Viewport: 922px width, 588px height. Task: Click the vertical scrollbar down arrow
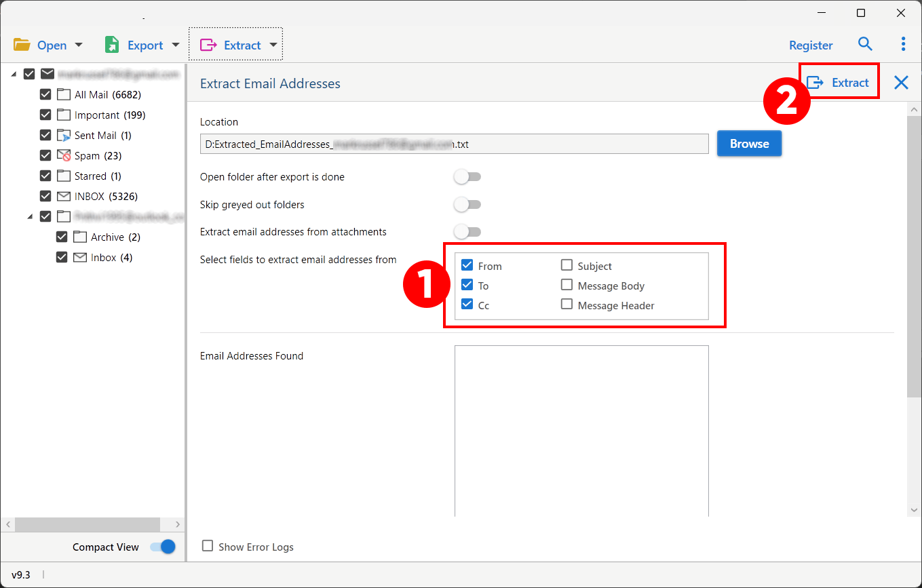pos(914,509)
